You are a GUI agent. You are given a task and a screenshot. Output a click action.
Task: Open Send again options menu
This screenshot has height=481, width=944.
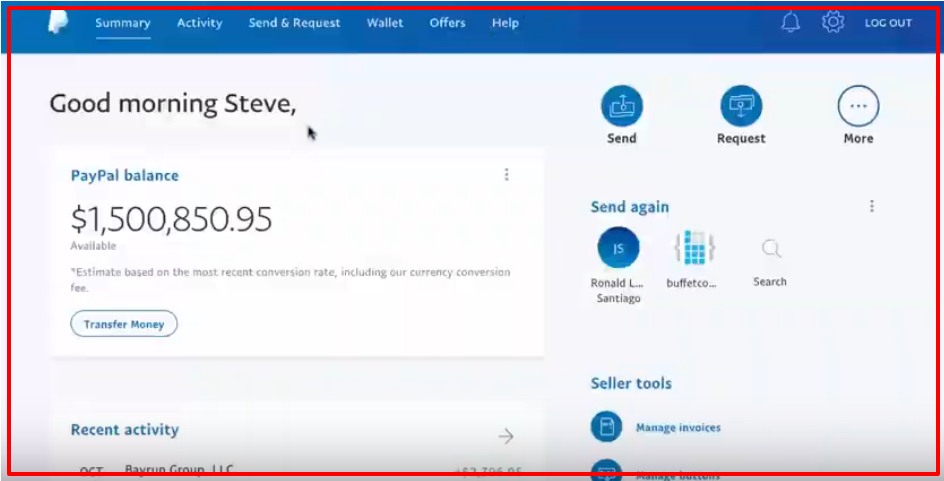(x=871, y=206)
